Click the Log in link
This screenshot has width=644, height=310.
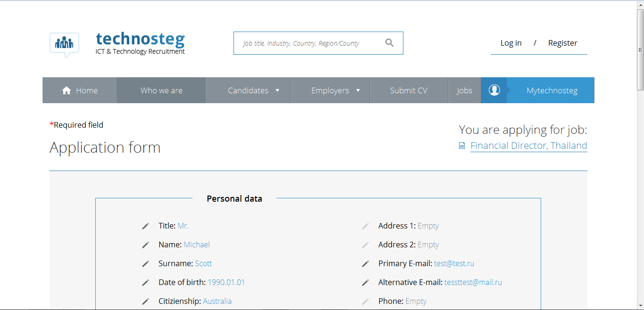(x=511, y=43)
